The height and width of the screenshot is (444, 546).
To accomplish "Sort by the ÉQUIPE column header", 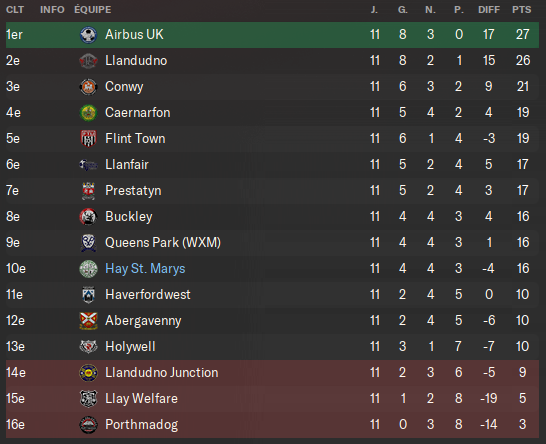I will 93,10.
